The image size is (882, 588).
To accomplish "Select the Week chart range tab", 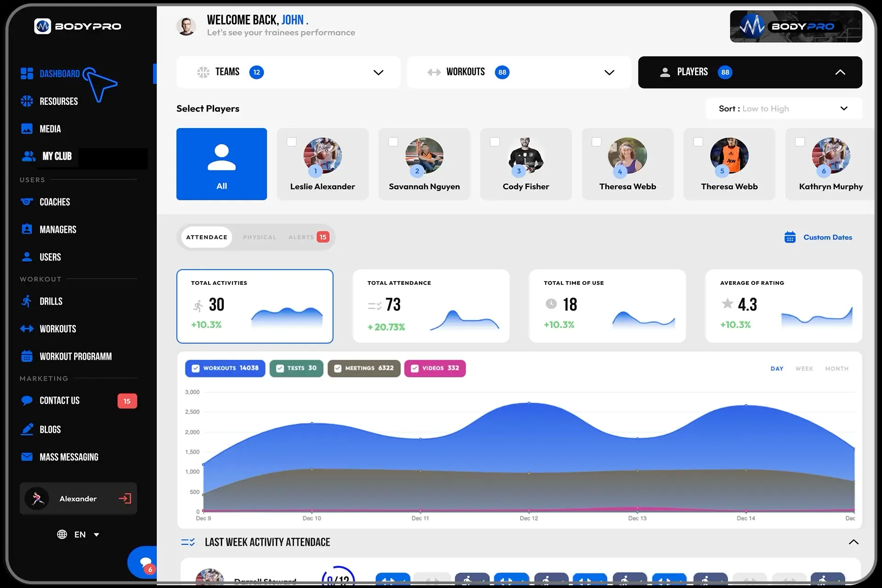I will 804,369.
